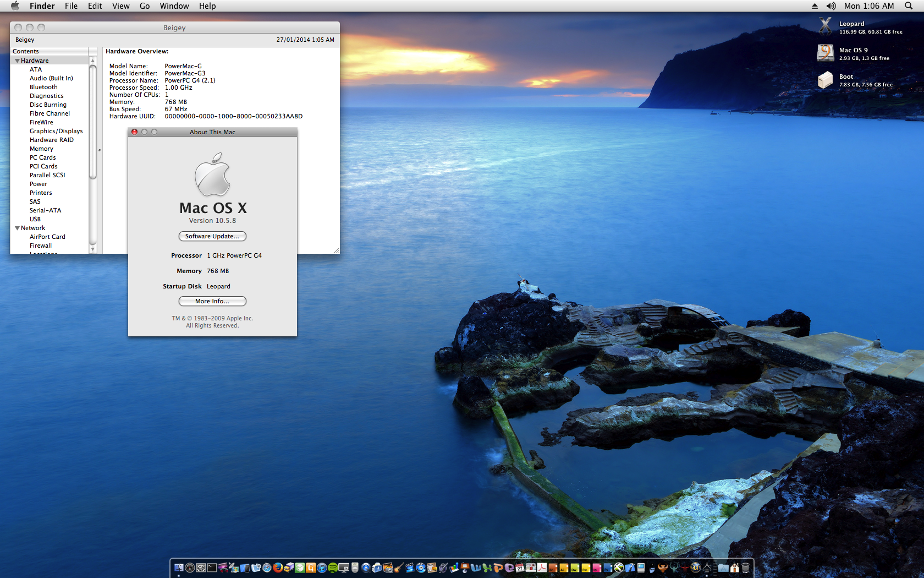Image resolution: width=924 pixels, height=578 pixels.
Task: Open the Apple menu
Action: (15, 6)
